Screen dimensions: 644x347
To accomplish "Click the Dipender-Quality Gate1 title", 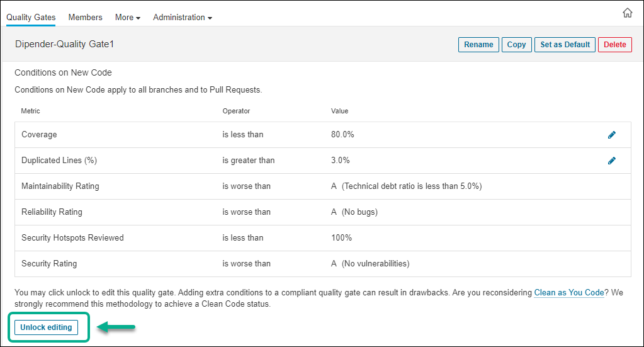I will (64, 45).
